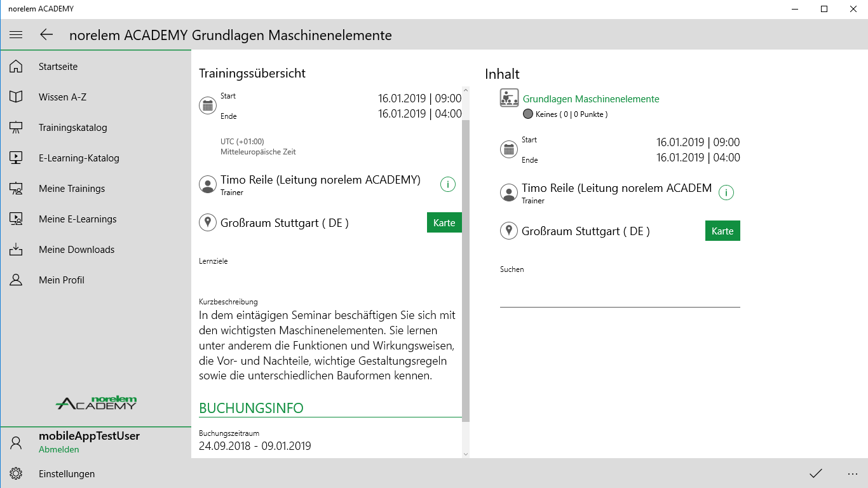Click the Meine Downloads tray icon
868x488 pixels.
pyautogui.click(x=16, y=250)
